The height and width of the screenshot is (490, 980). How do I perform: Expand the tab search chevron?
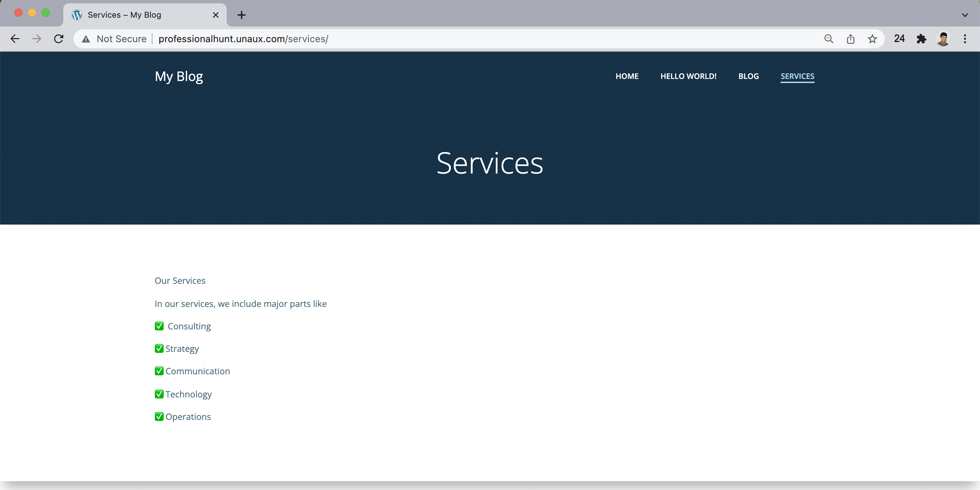click(x=965, y=15)
